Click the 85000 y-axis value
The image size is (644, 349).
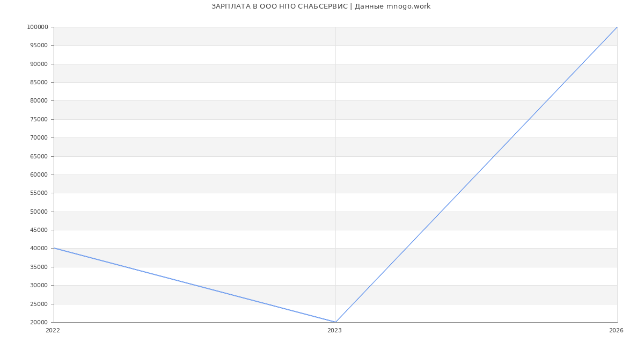click(39, 82)
